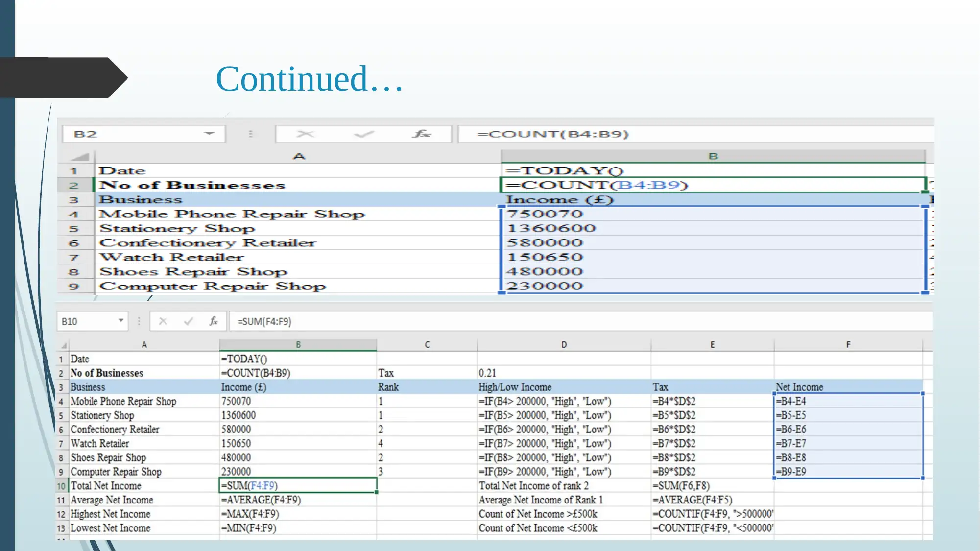Click lower sheet cell 'Highest Net Income'
The image size is (980, 551).
point(144,514)
